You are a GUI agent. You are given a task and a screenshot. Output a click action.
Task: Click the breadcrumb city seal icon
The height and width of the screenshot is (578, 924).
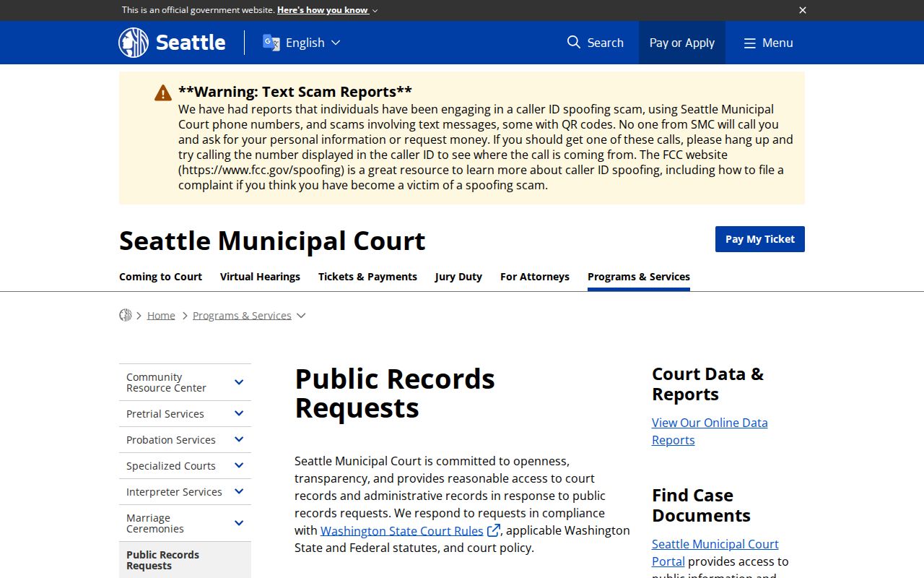(x=126, y=315)
